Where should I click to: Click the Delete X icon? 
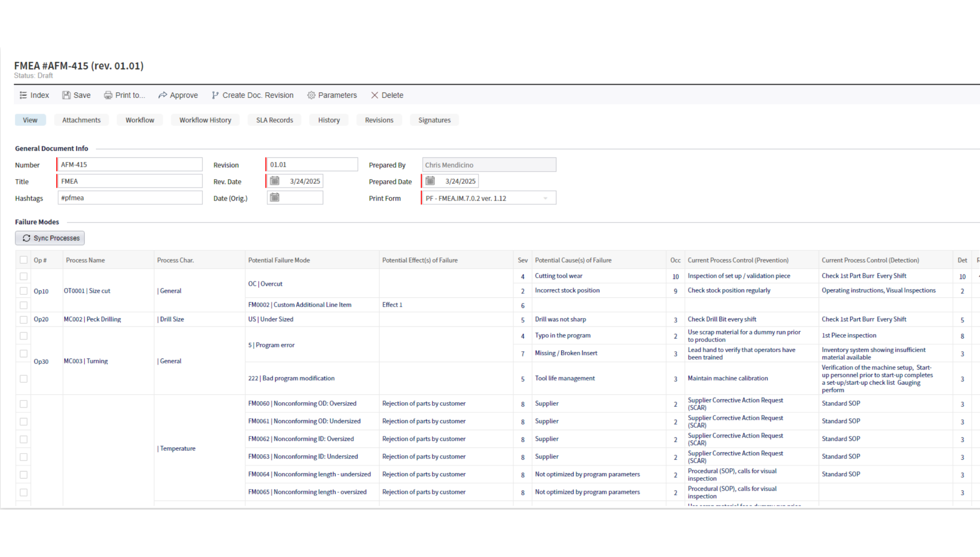coord(374,95)
